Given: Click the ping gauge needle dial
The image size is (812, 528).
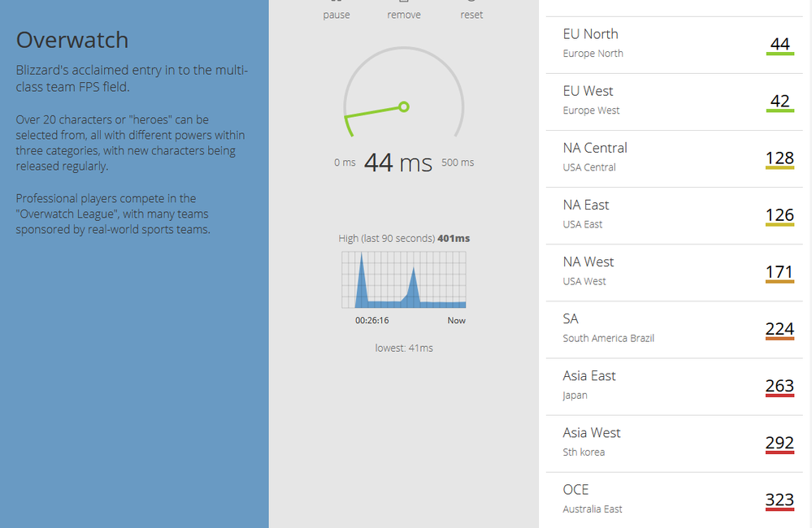Looking at the screenshot, I should coord(404,92).
